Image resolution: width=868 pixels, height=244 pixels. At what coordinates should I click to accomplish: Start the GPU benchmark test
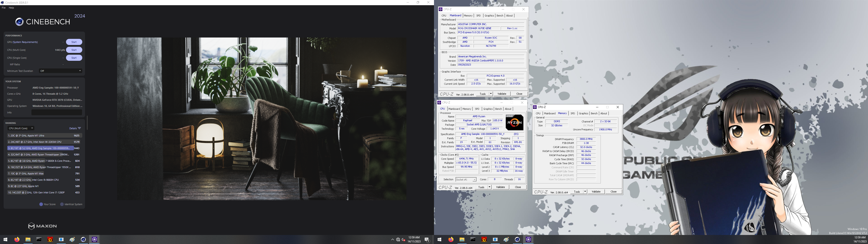click(74, 42)
